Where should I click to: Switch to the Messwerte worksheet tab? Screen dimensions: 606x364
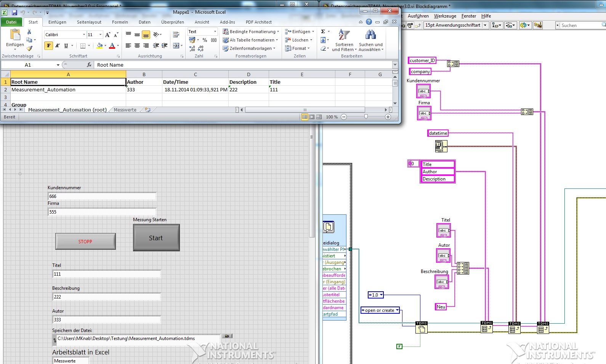pos(125,110)
